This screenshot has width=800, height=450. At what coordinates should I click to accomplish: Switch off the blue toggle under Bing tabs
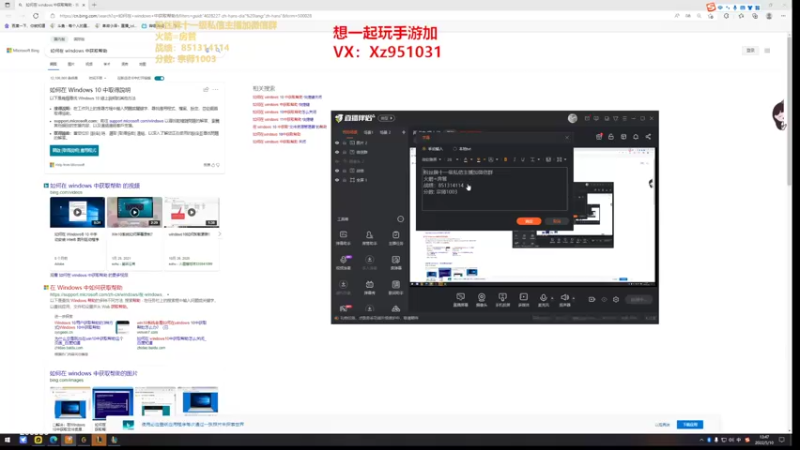[x=159, y=78]
